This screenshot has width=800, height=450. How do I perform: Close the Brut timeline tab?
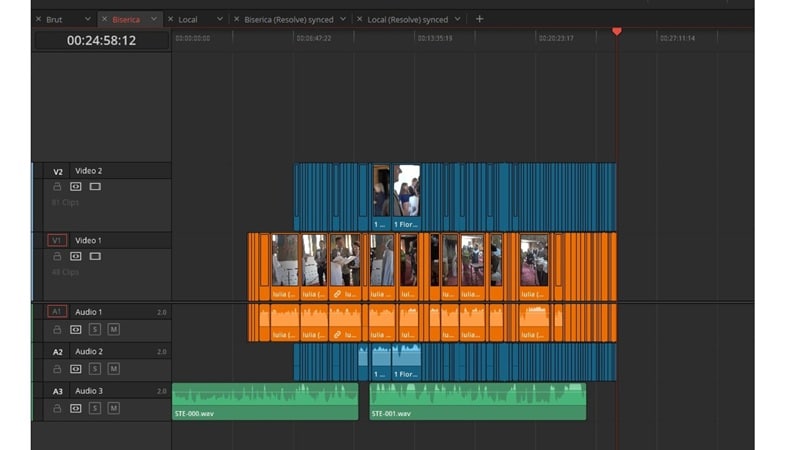(x=38, y=19)
